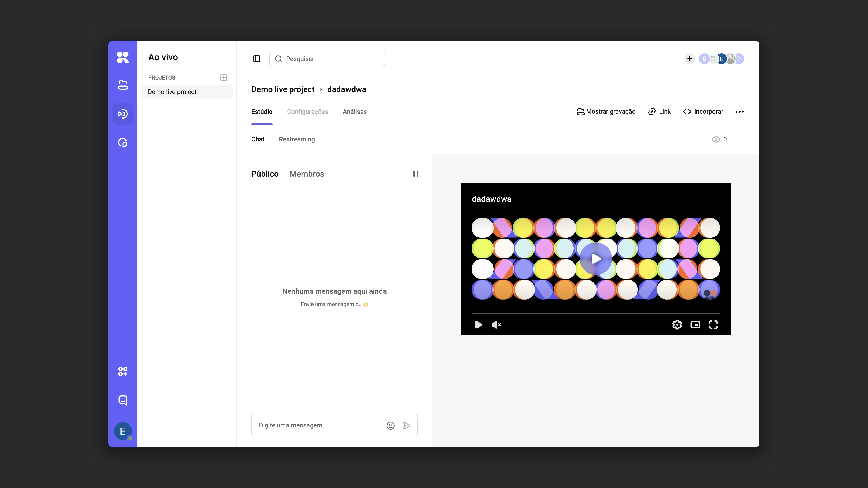Switch to the Restreaming tab
This screenshot has width=868, height=488.
pyautogui.click(x=297, y=139)
